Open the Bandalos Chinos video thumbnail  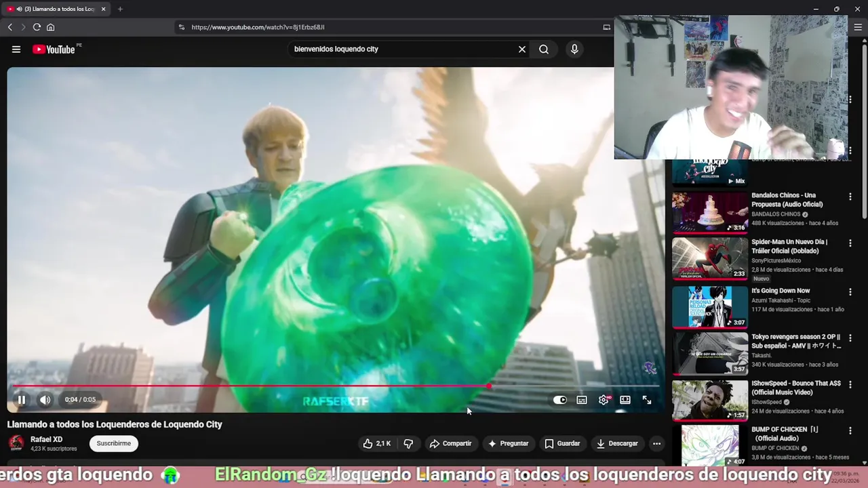point(710,212)
